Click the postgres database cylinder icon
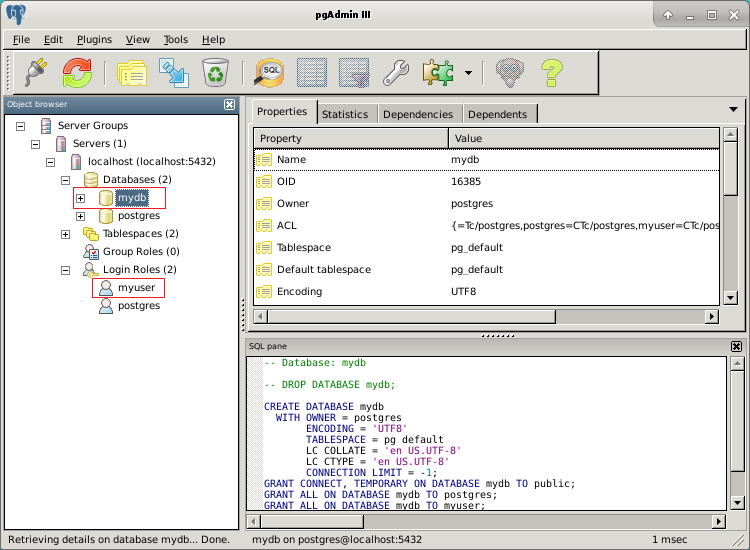The width and height of the screenshot is (750, 550). 106,216
